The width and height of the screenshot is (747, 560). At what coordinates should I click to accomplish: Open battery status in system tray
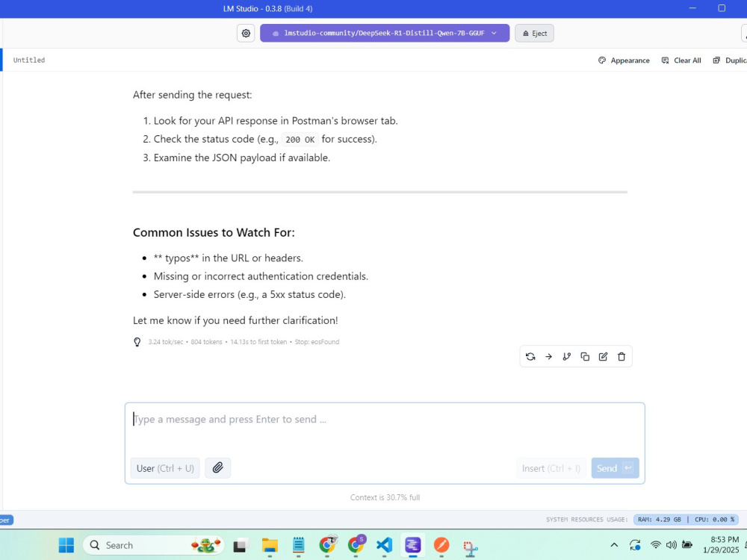(x=687, y=545)
